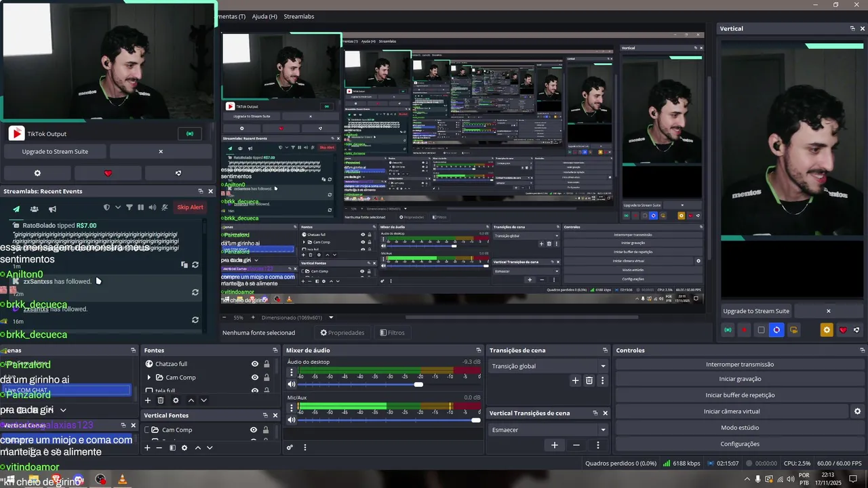
Task: Open the megaphone tab in Recent Events
Action: coord(52,208)
